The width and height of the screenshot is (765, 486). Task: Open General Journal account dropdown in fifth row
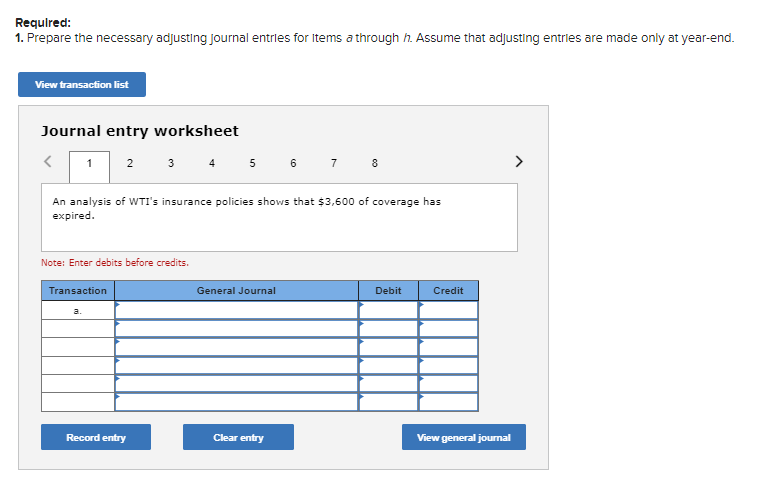[x=237, y=384]
